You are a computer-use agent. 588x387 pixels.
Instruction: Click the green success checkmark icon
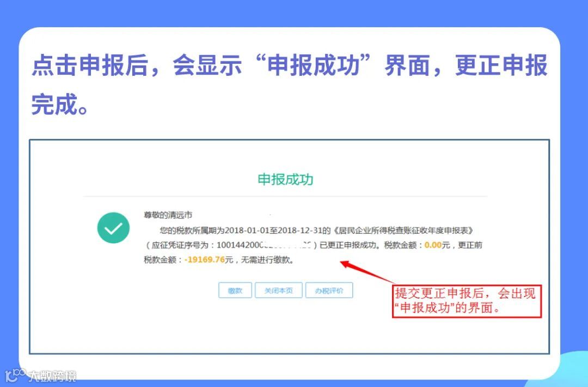point(113,228)
